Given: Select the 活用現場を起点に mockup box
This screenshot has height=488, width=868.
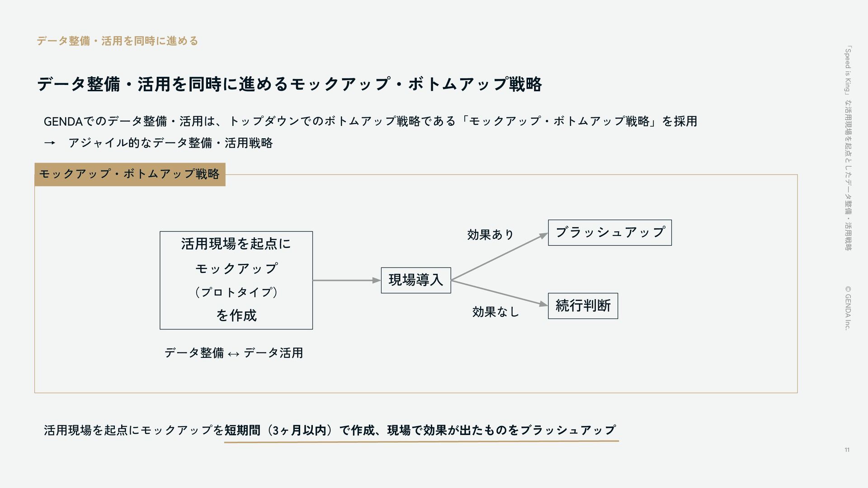Looking at the screenshot, I should pyautogui.click(x=236, y=280).
